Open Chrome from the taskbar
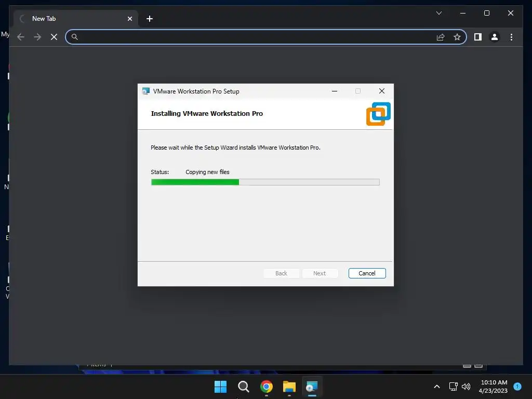The height and width of the screenshot is (399, 532). pos(267,387)
